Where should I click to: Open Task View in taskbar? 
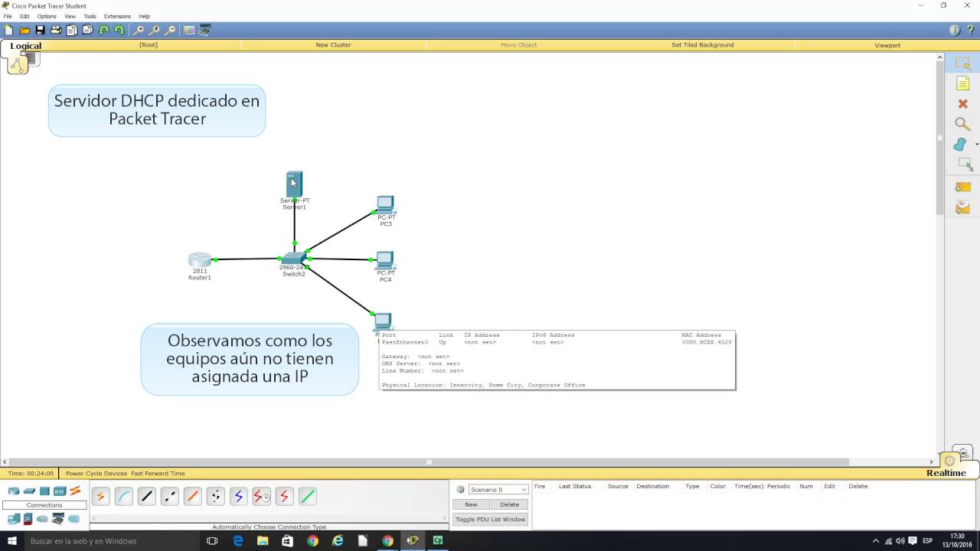pyautogui.click(x=212, y=541)
